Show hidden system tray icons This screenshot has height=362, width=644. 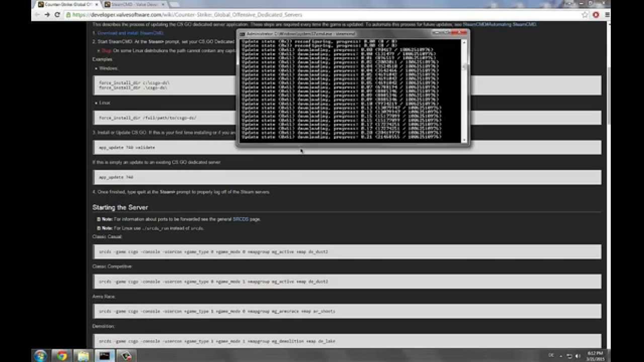coord(560,355)
